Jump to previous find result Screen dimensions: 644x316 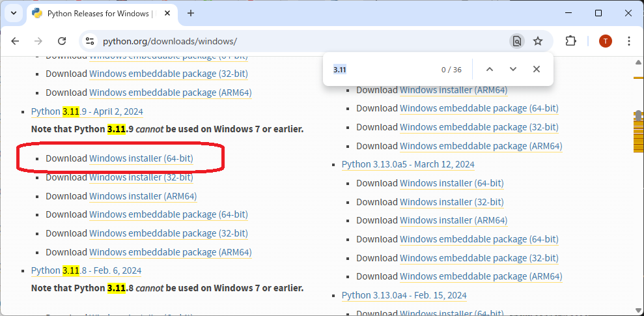click(x=490, y=69)
